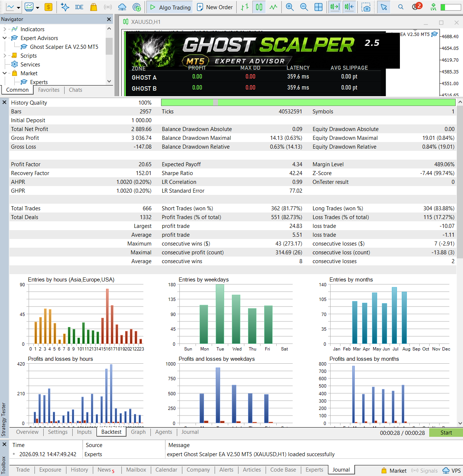Open a New Order
The width and height of the screenshot is (463, 476).
point(215,7)
